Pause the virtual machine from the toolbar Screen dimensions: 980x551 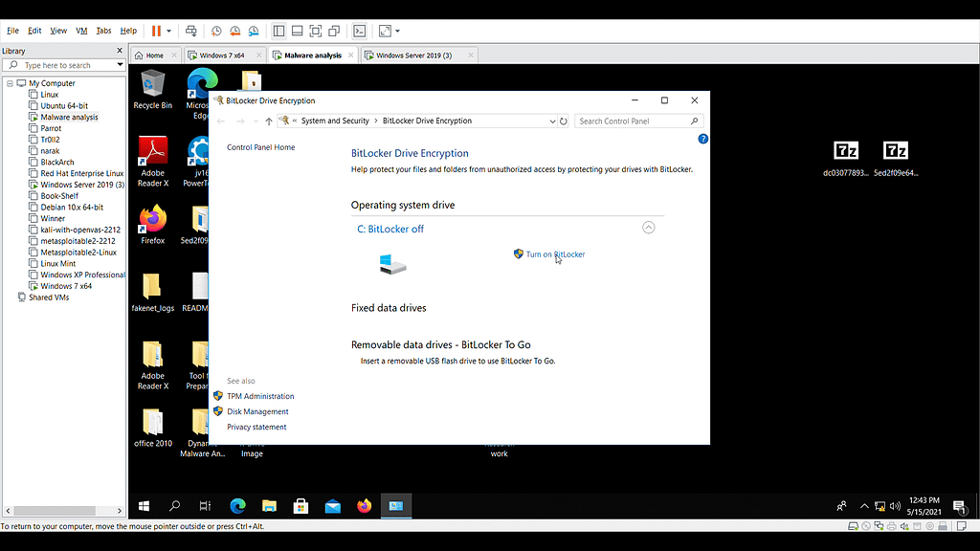click(x=156, y=31)
